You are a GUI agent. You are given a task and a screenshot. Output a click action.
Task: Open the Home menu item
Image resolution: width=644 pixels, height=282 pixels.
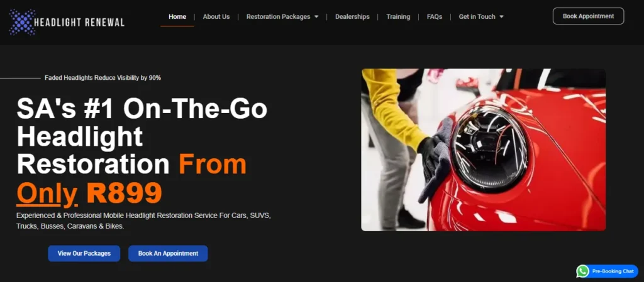pos(177,17)
